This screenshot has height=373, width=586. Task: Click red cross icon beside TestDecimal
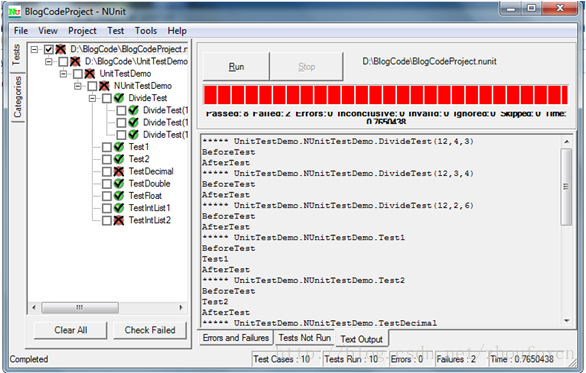pos(119,172)
